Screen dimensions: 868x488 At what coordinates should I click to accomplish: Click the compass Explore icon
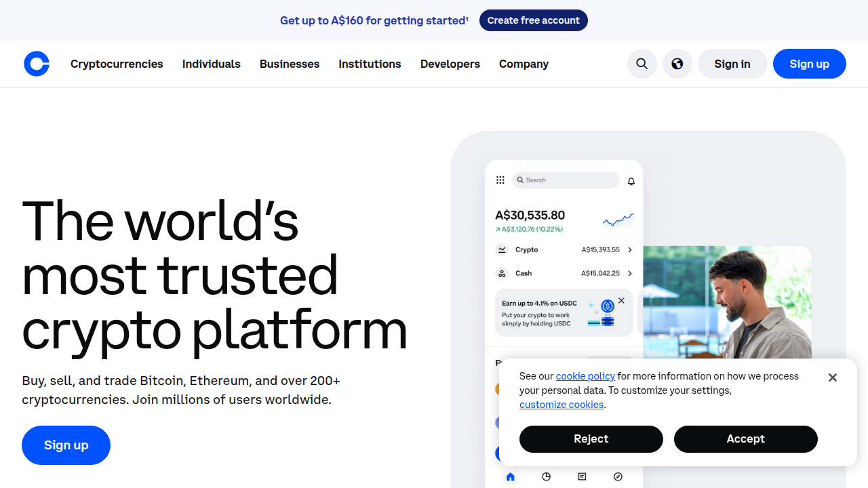[618, 476]
